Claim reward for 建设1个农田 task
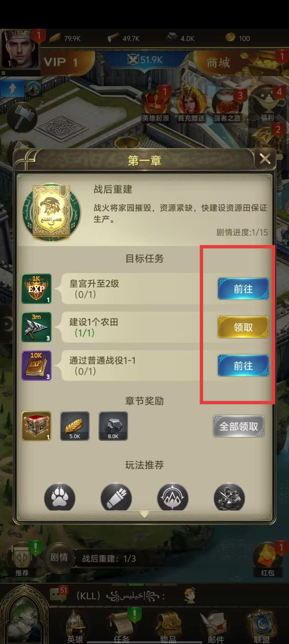The height and width of the screenshot is (644, 289). (243, 327)
